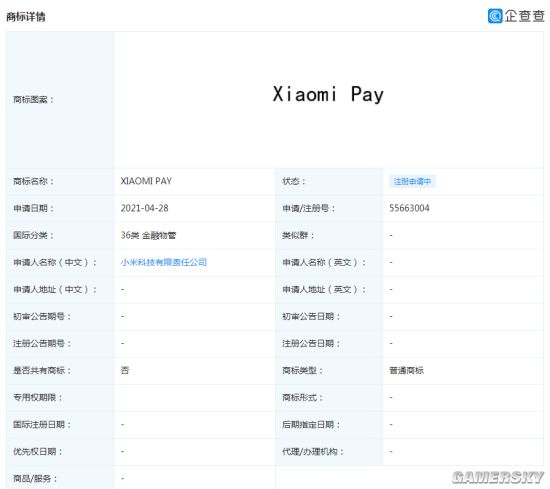Click the 申请/注册号 field label

309,208
